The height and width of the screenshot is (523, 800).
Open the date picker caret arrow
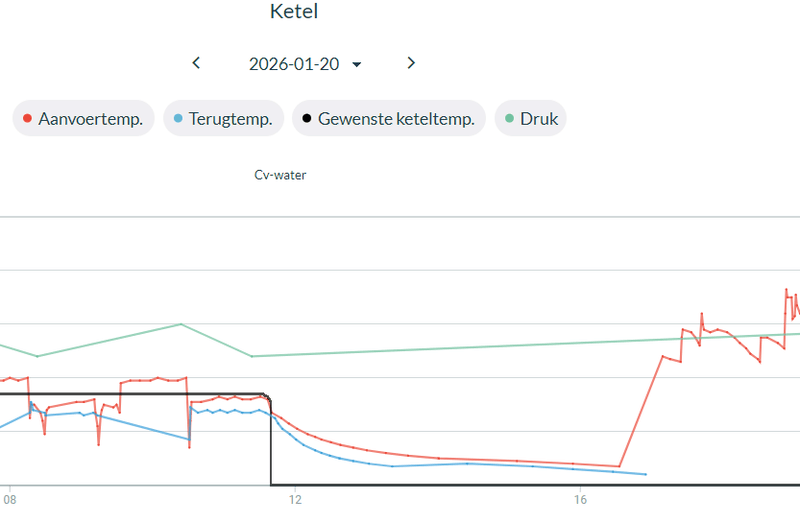(x=357, y=64)
